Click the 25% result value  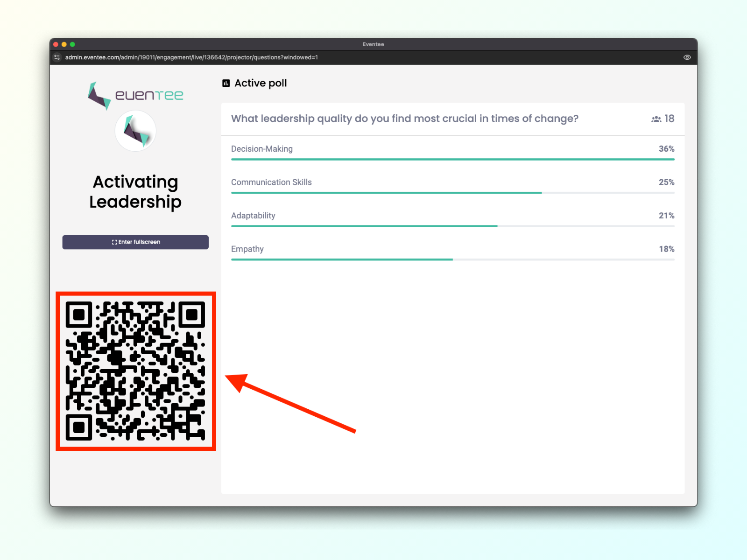(x=667, y=182)
